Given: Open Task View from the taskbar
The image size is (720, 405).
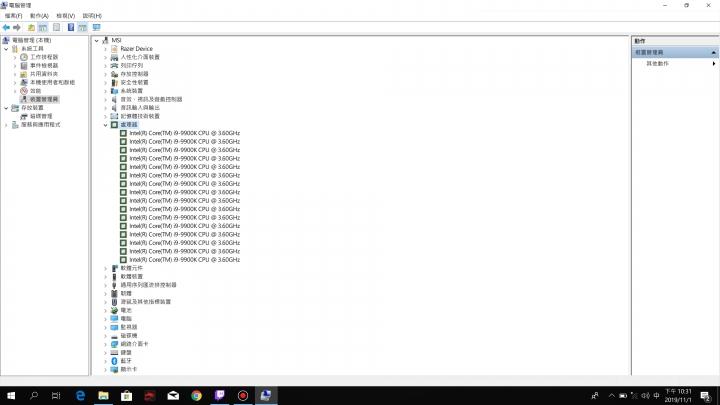Looking at the screenshot, I should click(56, 395).
